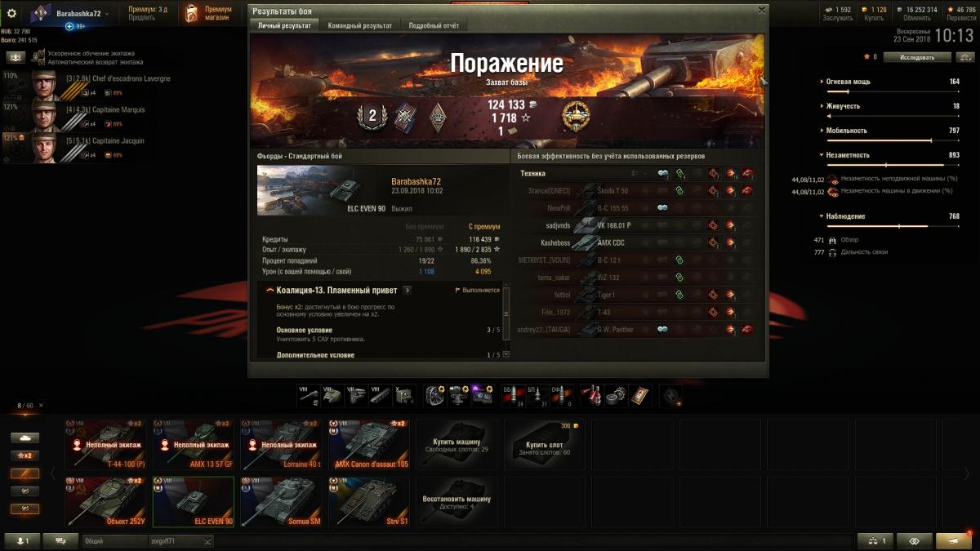Select the gun module slot

(x=310, y=395)
